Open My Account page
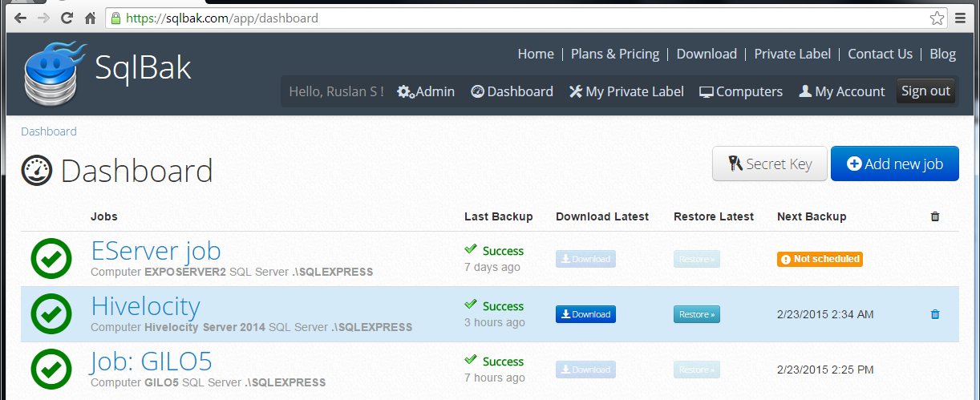The height and width of the screenshot is (400, 980). click(x=841, y=91)
